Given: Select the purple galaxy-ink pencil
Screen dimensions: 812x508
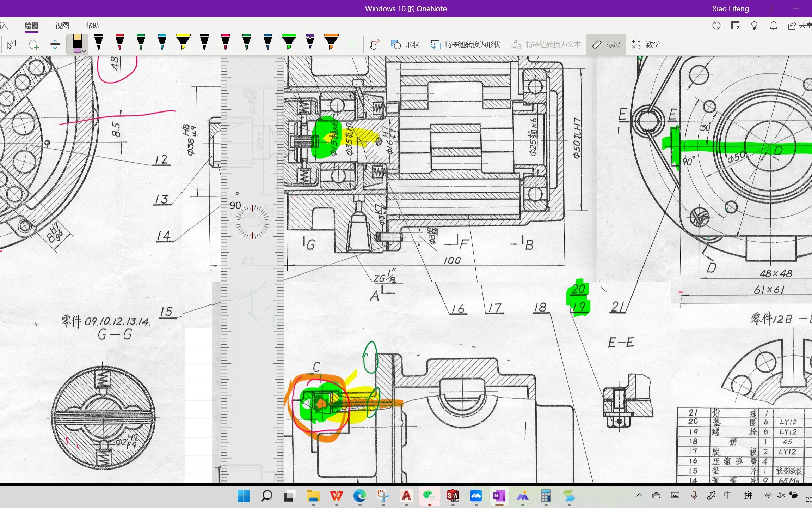Looking at the screenshot, I should pyautogui.click(x=310, y=42).
